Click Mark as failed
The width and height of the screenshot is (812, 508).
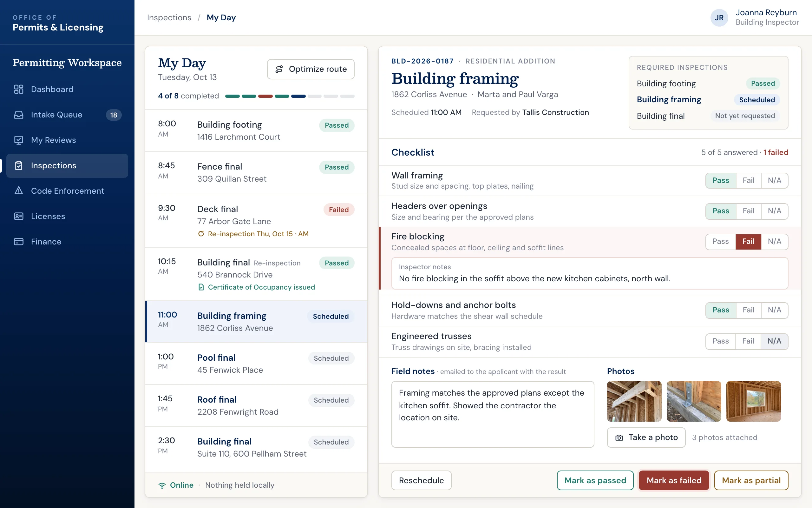[674, 480]
